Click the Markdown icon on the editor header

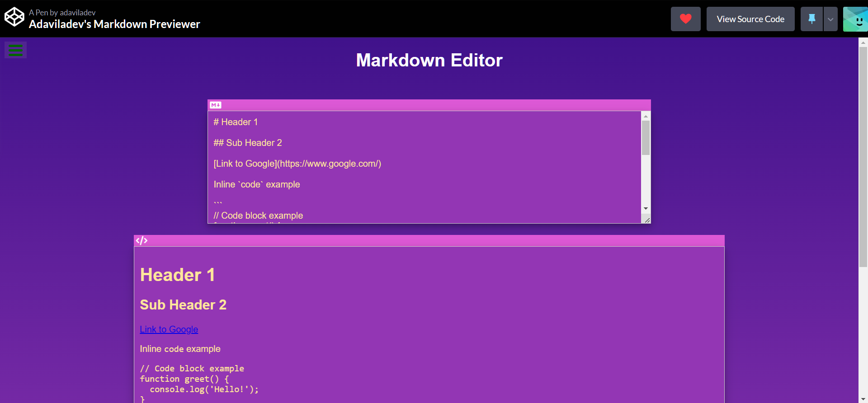[215, 105]
